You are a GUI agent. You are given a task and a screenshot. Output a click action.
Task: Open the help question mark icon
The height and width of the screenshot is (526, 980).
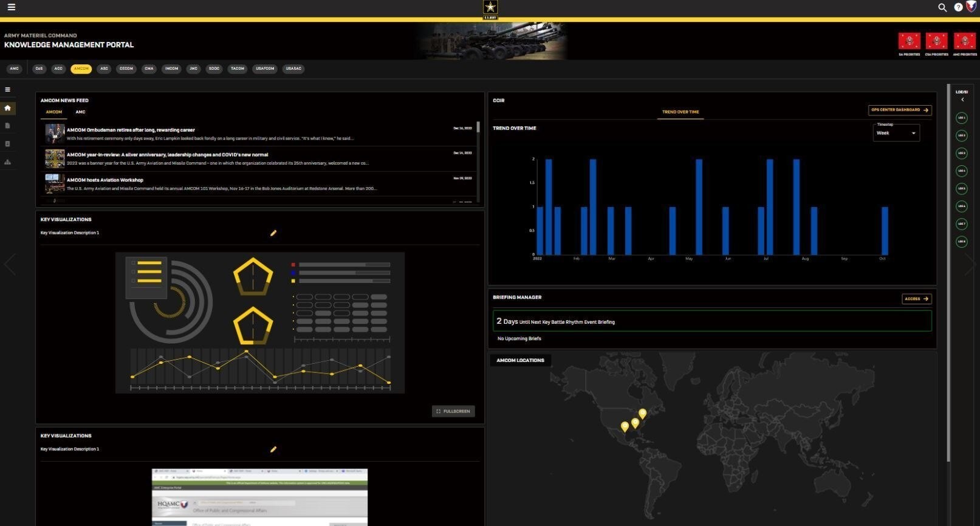[x=958, y=7]
